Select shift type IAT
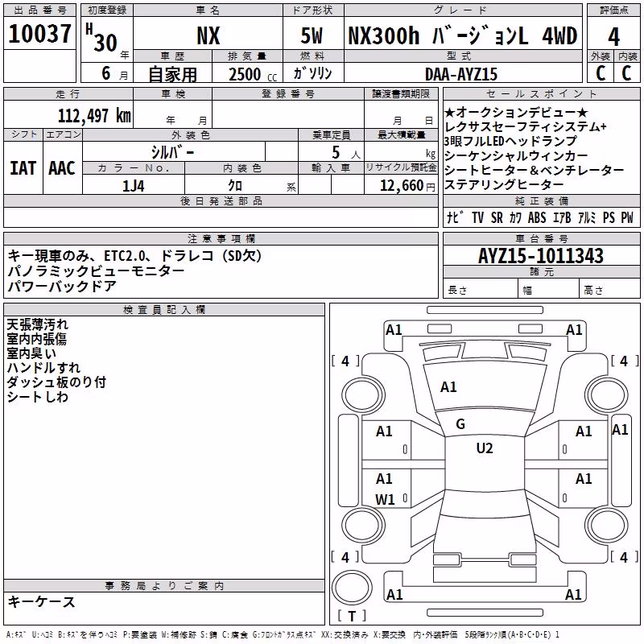Image resolution: width=644 pixels, height=644 pixels. click(23, 168)
